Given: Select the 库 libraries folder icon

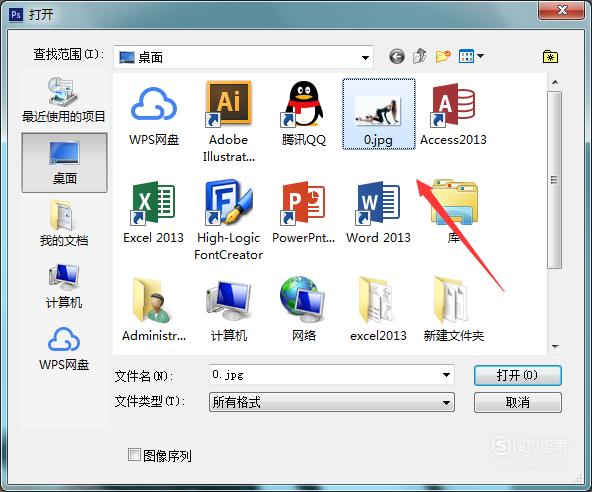Looking at the screenshot, I should click(454, 202).
